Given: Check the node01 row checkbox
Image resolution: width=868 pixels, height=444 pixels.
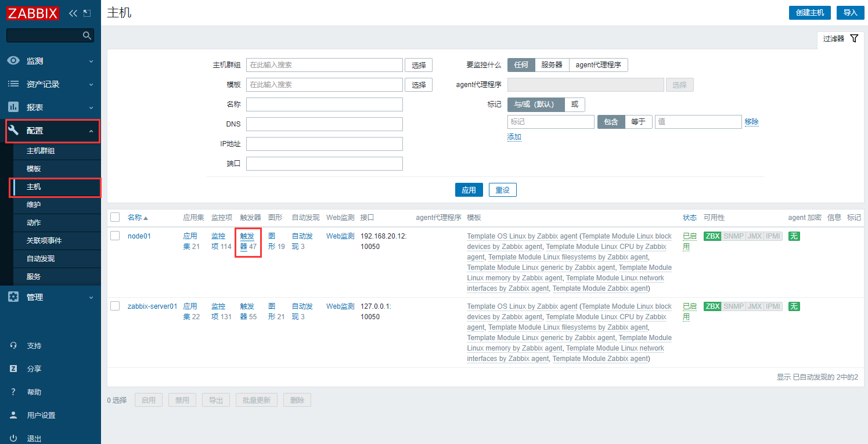Looking at the screenshot, I should click(x=115, y=236).
